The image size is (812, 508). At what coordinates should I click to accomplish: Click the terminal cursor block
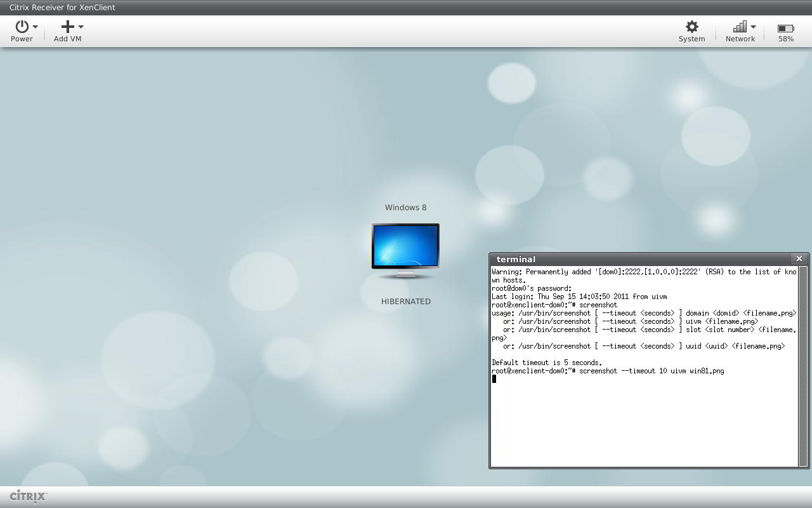coord(494,379)
